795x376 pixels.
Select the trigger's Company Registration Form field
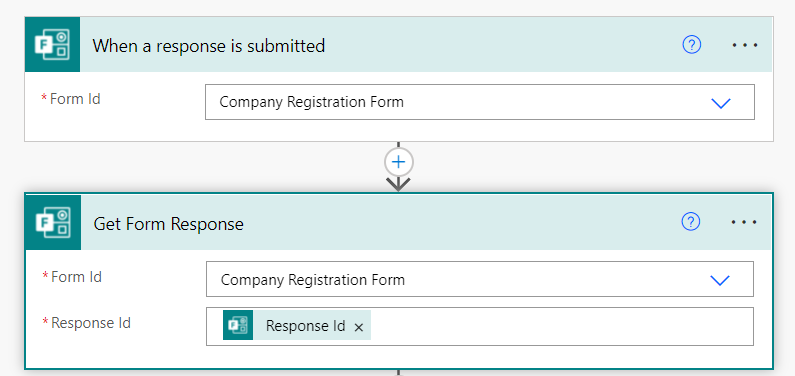click(480, 102)
